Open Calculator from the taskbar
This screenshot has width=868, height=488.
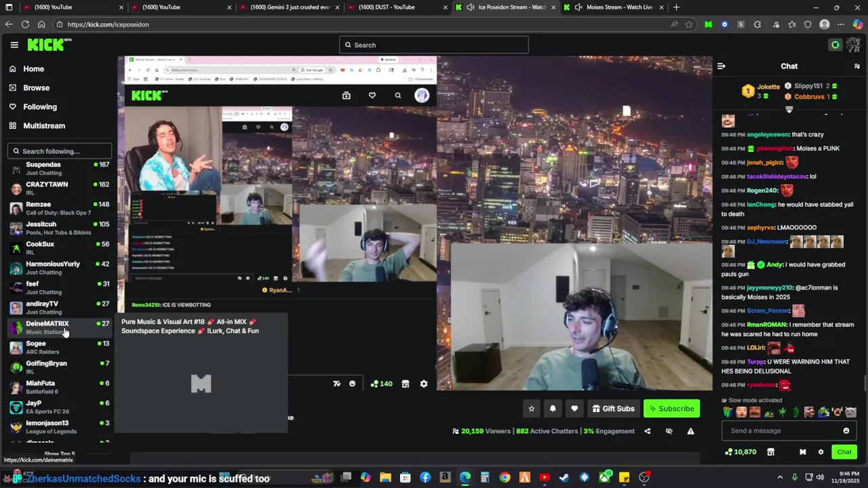(x=485, y=477)
